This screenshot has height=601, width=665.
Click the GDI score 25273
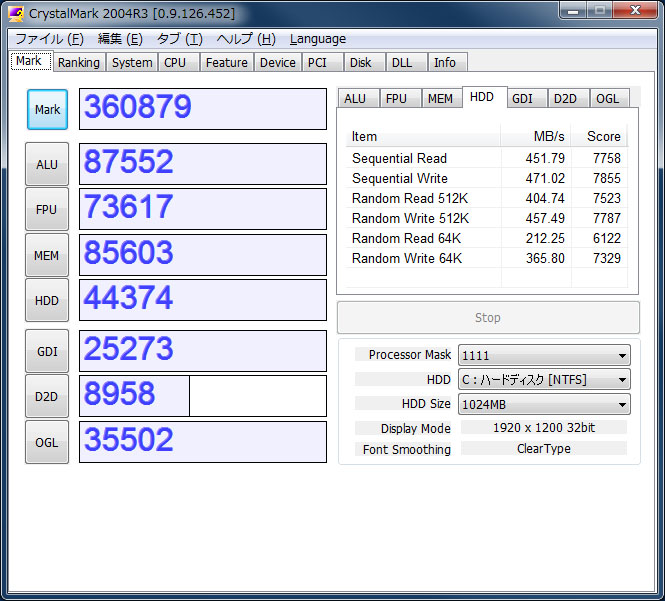(x=203, y=351)
